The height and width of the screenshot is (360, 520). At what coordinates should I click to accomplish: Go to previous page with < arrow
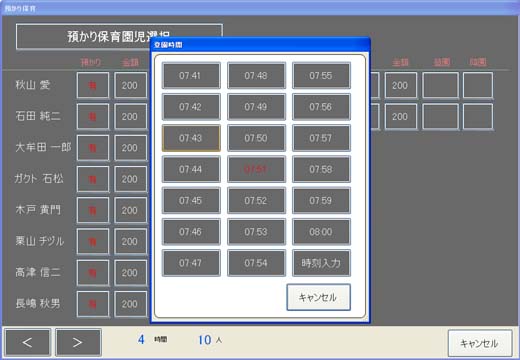coord(28,342)
